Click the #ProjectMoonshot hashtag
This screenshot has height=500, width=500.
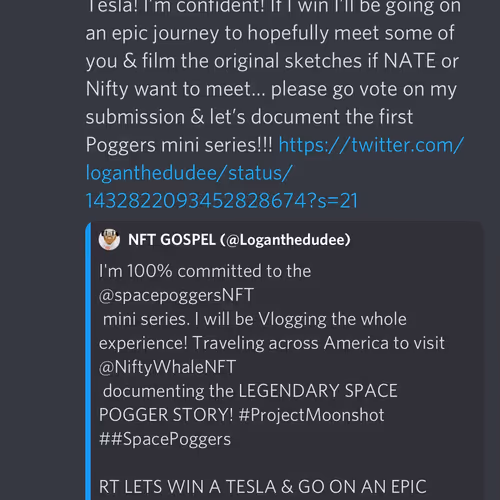[x=311, y=415]
